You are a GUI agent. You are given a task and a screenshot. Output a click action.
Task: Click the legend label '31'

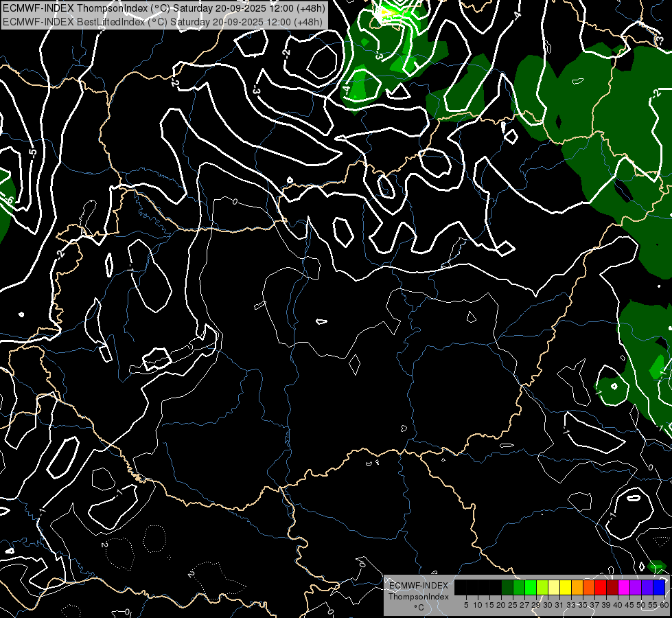(559, 605)
